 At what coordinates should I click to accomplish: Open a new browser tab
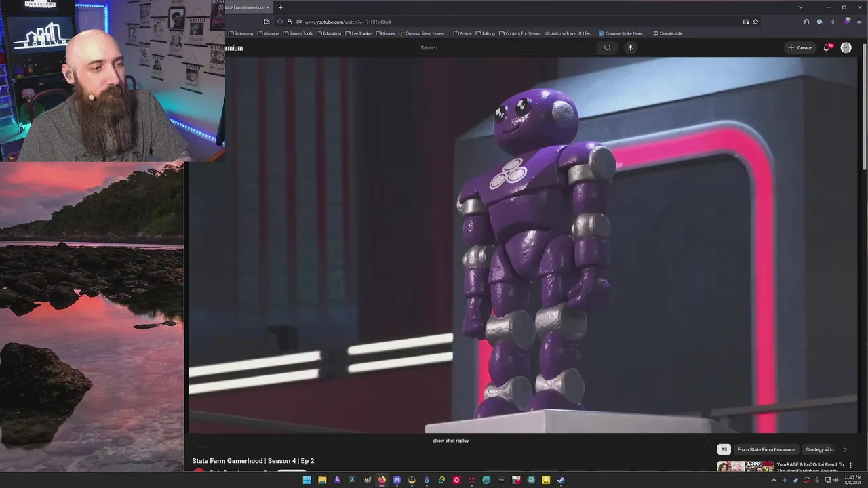280,7
